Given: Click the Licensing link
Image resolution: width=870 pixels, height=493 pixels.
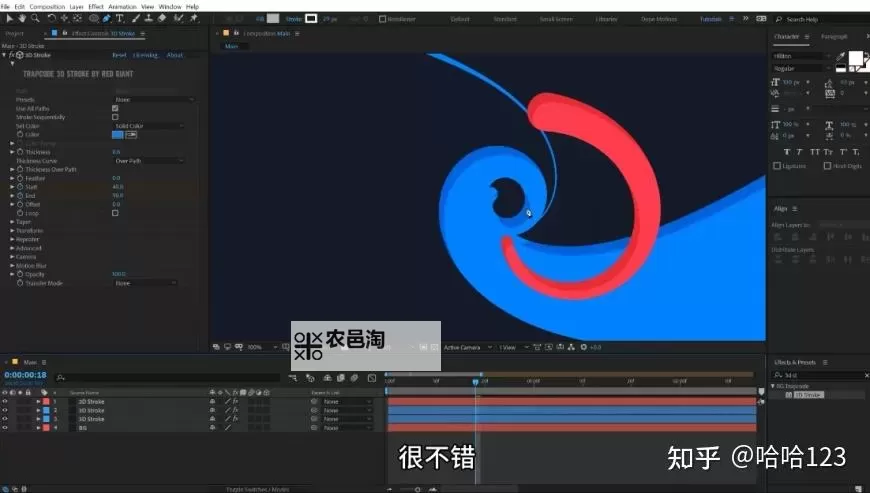Looking at the screenshot, I should pos(145,55).
